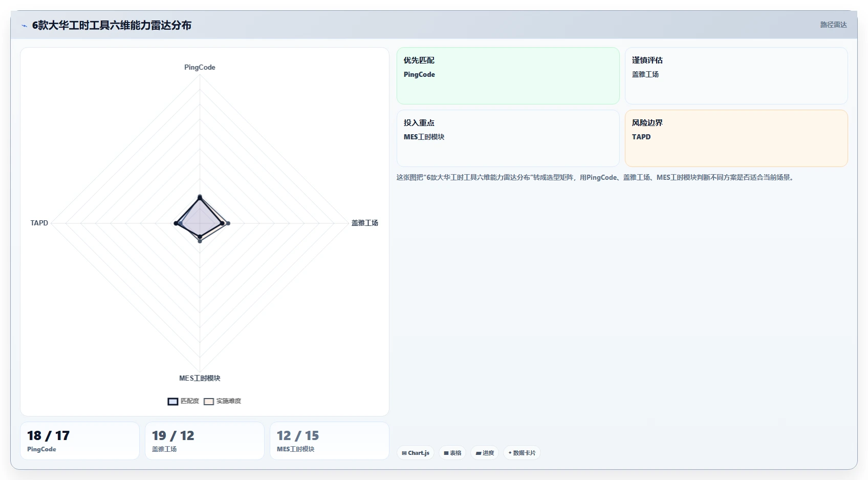The width and height of the screenshot is (868, 480).
Task: Toggle the 实施难度 legend series
Action: point(222,401)
